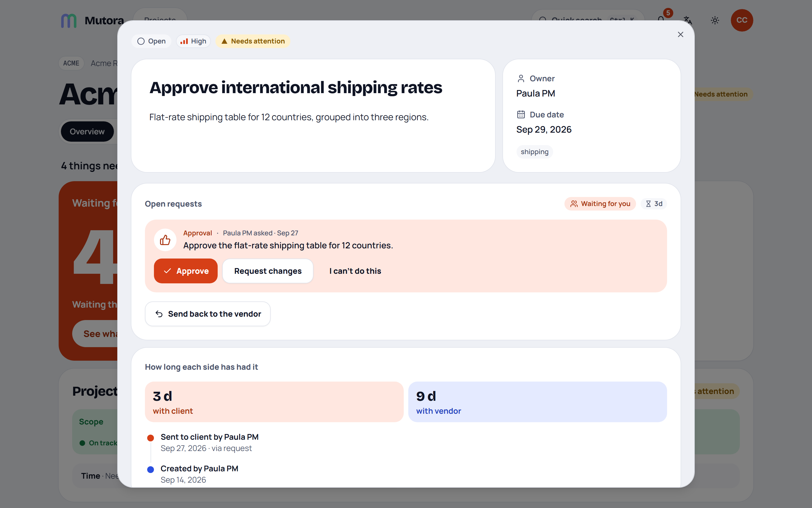The width and height of the screenshot is (812, 508).
Task: Click the 9 d with vendor card
Action: [x=537, y=402]
